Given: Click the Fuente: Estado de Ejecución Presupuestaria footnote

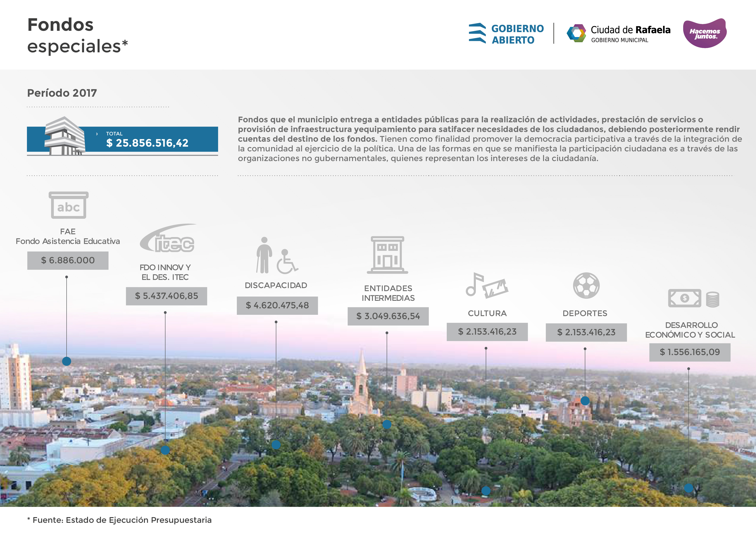Looking at the screenshot, I should (119, 520).
